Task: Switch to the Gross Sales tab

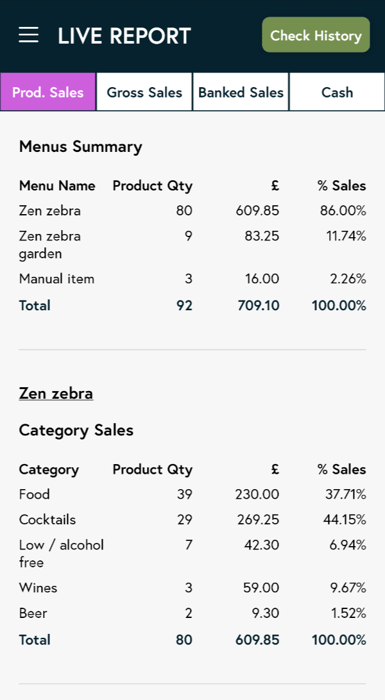Action: [x=144, y=92]
